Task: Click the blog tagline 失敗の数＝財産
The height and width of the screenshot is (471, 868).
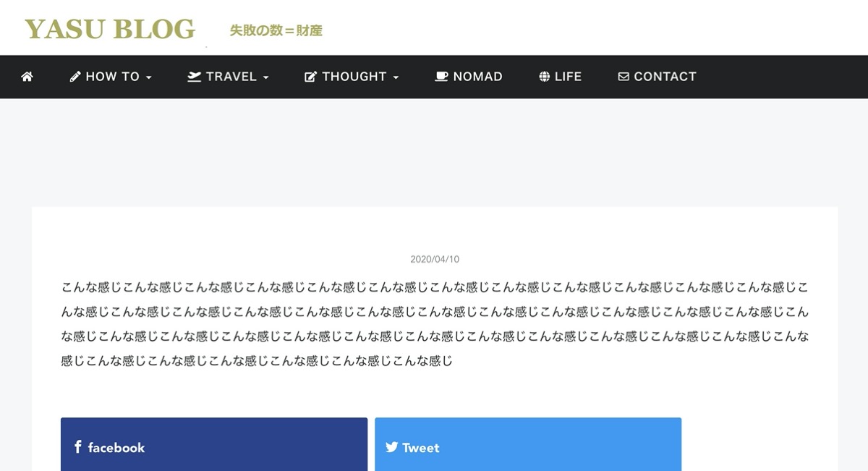Action: click(276, 31)
